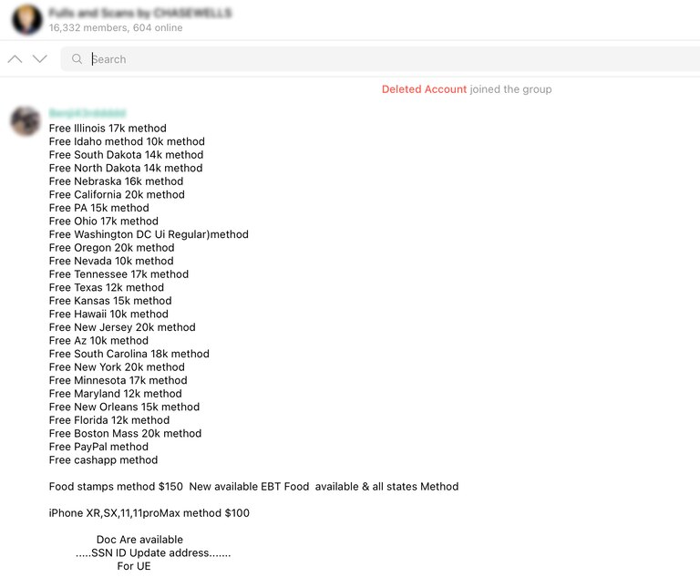View the 16,332 members count line
Image resolution: width=700 pixels, height=588 pixels.
116,27
